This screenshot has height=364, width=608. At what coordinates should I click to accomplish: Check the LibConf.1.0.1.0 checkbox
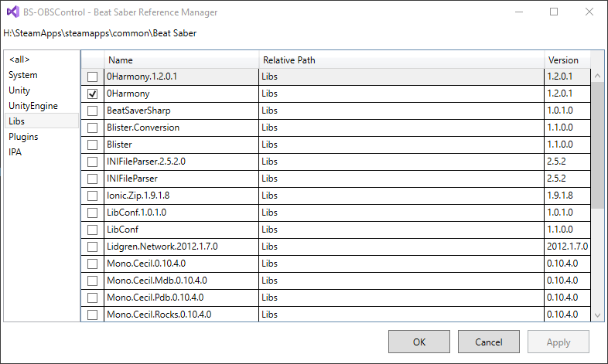[92, 213]
